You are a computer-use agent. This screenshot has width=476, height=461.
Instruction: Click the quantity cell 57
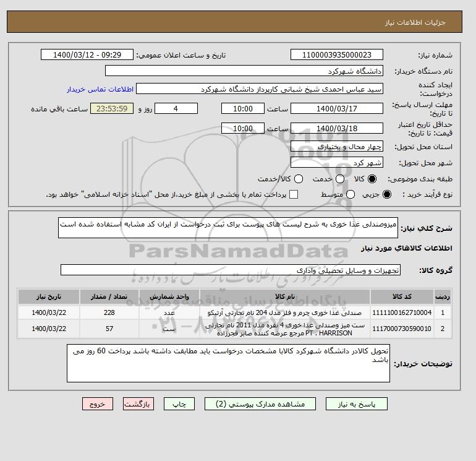109,329
